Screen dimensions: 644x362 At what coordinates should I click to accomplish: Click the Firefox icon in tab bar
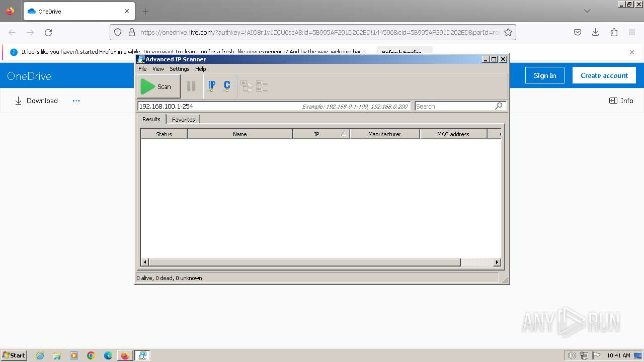coord(10,11)
